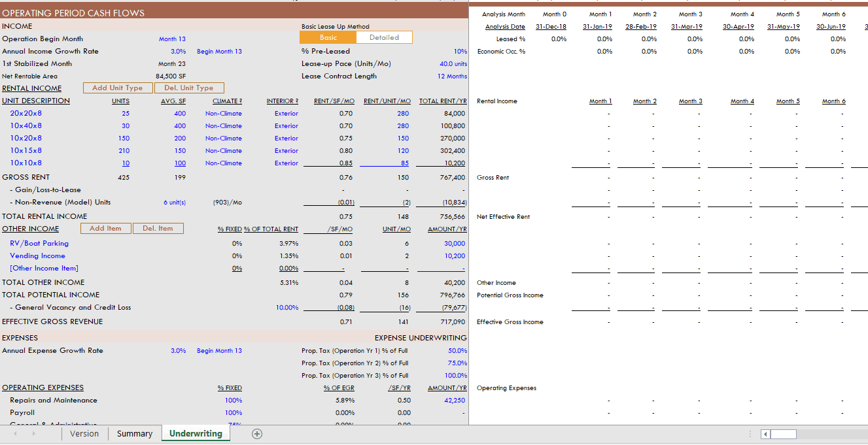The width and height of the screenshot is (868, 445).
Task: Select Begin Month 13 for income growth
Action: tap(219, 52)
